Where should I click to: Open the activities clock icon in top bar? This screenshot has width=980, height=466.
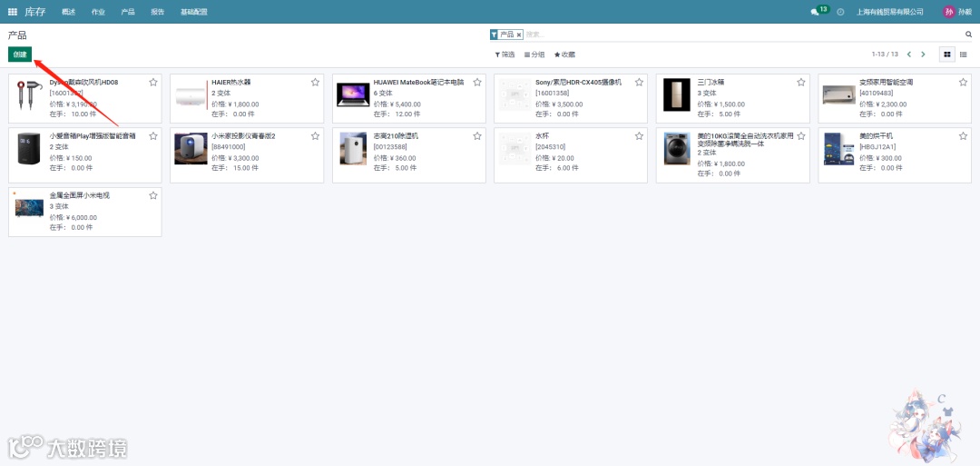pos(840,12)
